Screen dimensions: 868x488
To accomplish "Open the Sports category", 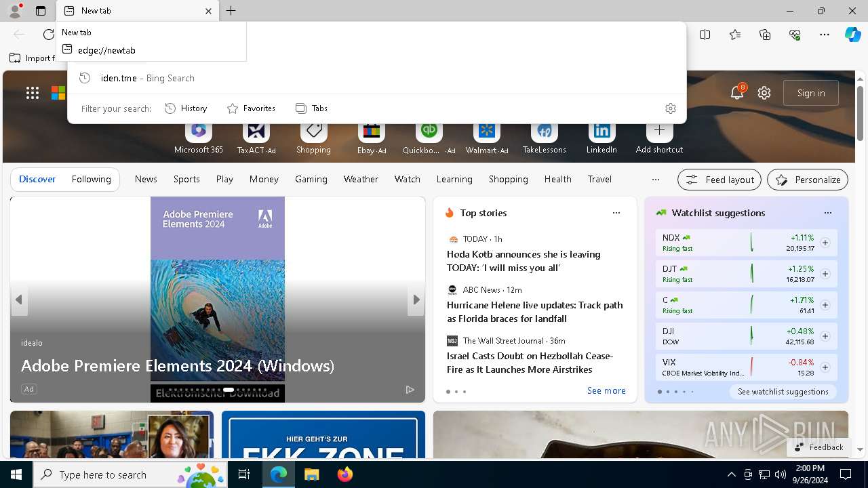I will click(x=186, y=179).
